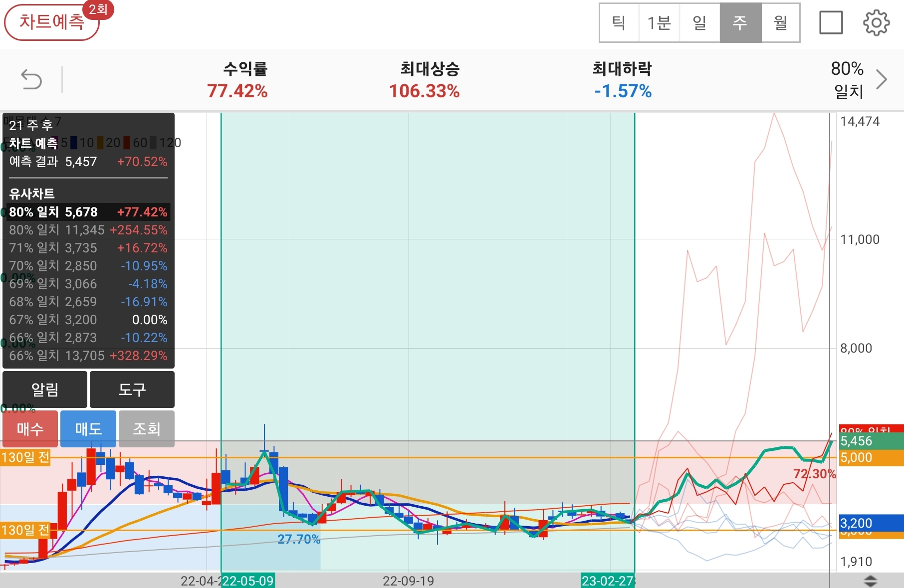This screenshot has width=904, height=588.
Task: Tap the 23-02-27 end date marker
Action: tap(608, 581)
